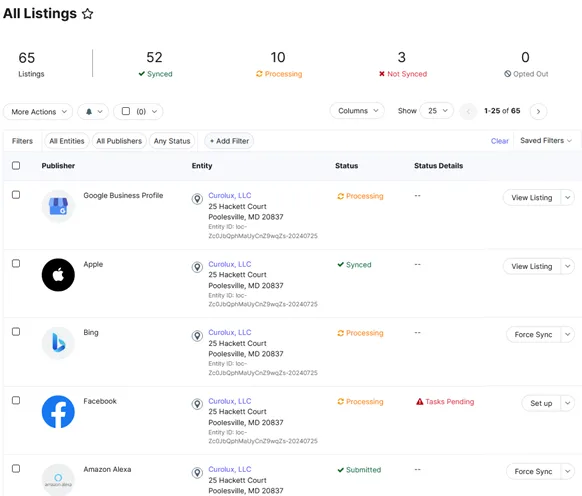Check the Apple row checkbox

click(16, 263)
